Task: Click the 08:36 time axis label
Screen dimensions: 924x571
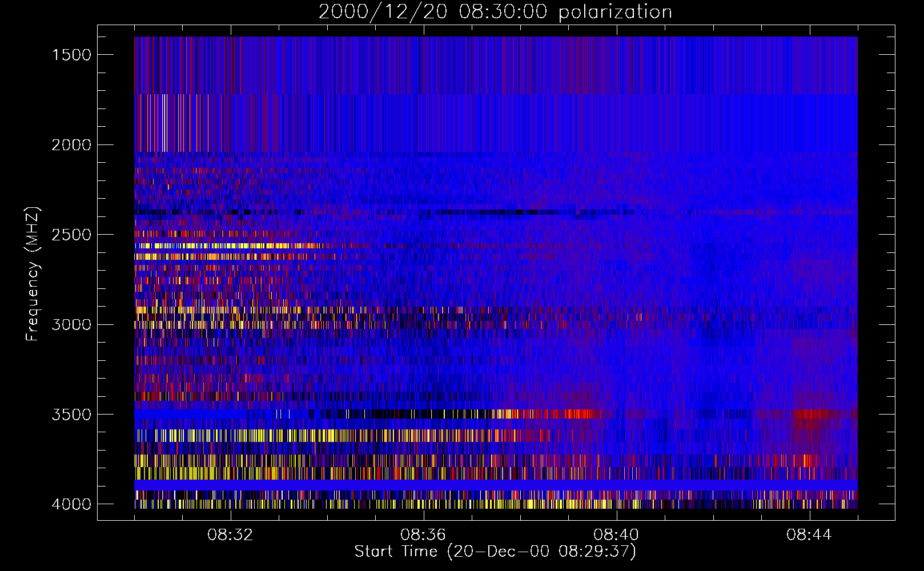Action: point(423,535)
